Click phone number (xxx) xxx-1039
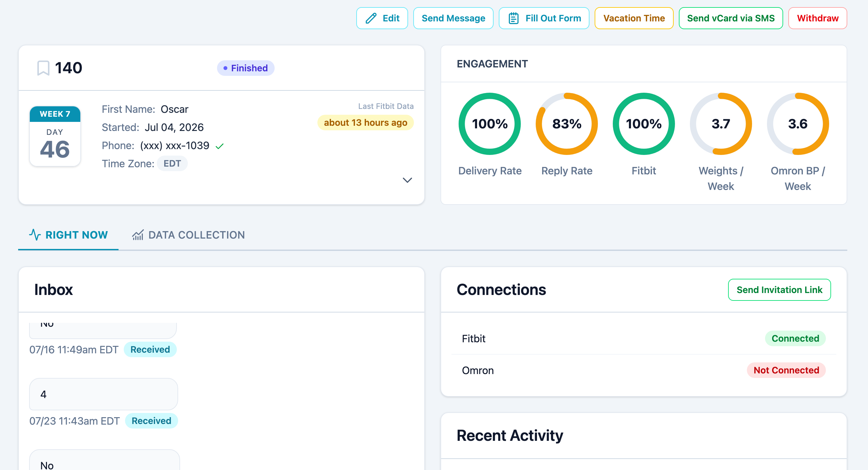Screen dimensions: 868x470 click(175, 145)
